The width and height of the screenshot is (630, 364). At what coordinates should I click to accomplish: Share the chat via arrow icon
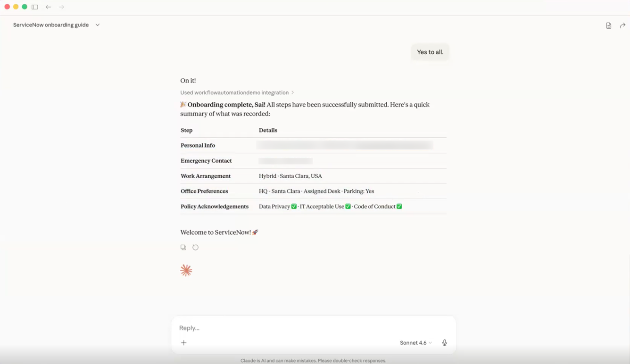(x=622, y=25)
